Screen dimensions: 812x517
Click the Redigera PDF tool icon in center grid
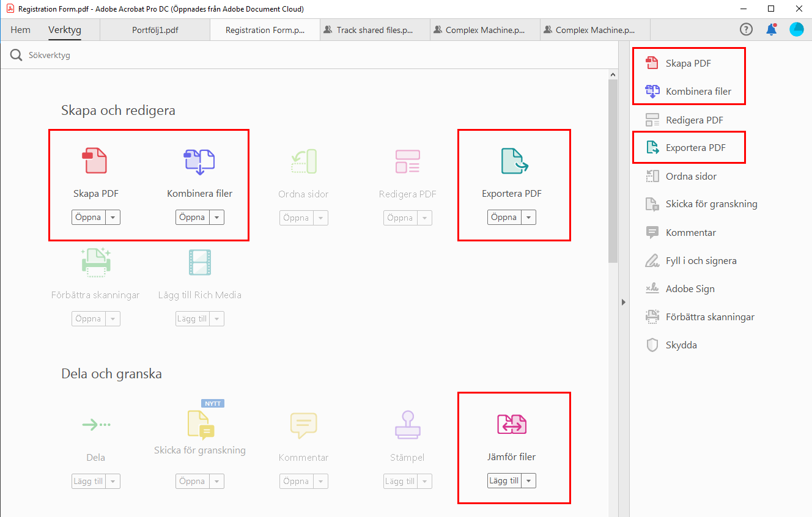[x=407, y=162]
